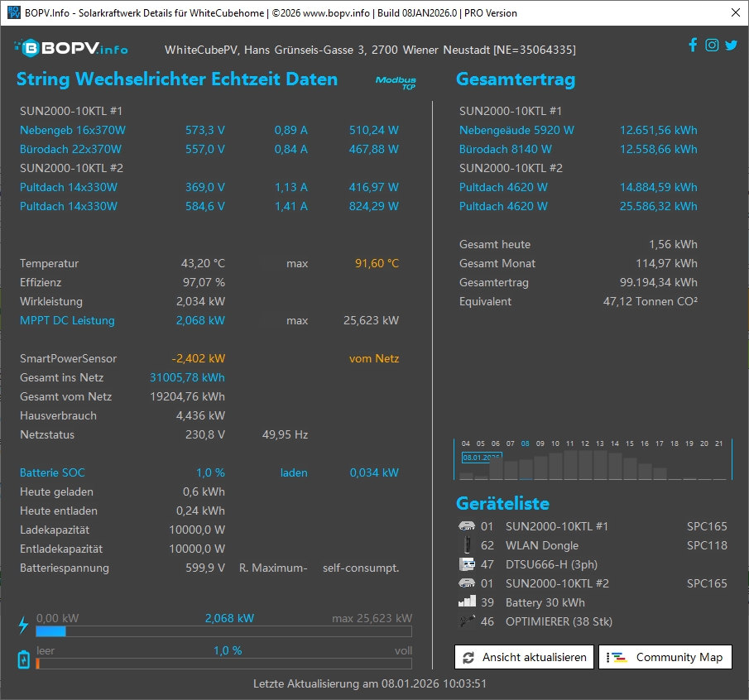
Task: Click the battery charge status icon
Action: click(23, 659)
